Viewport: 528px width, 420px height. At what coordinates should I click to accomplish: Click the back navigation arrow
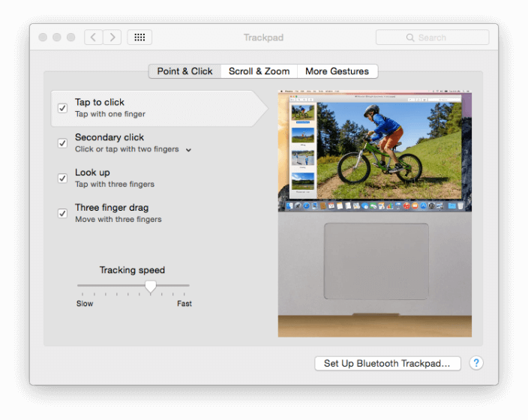click(x=94, y=37)
